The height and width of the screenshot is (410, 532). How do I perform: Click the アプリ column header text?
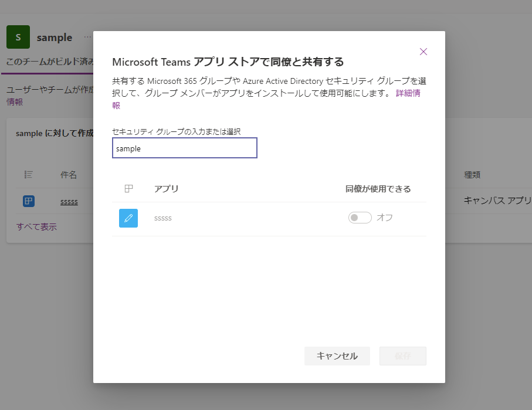(166, 189)
